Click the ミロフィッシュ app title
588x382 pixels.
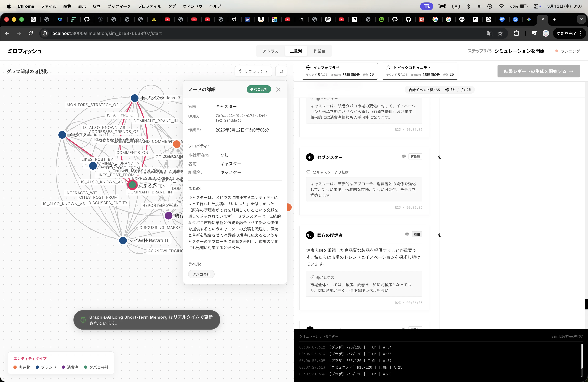coord(25,51)
